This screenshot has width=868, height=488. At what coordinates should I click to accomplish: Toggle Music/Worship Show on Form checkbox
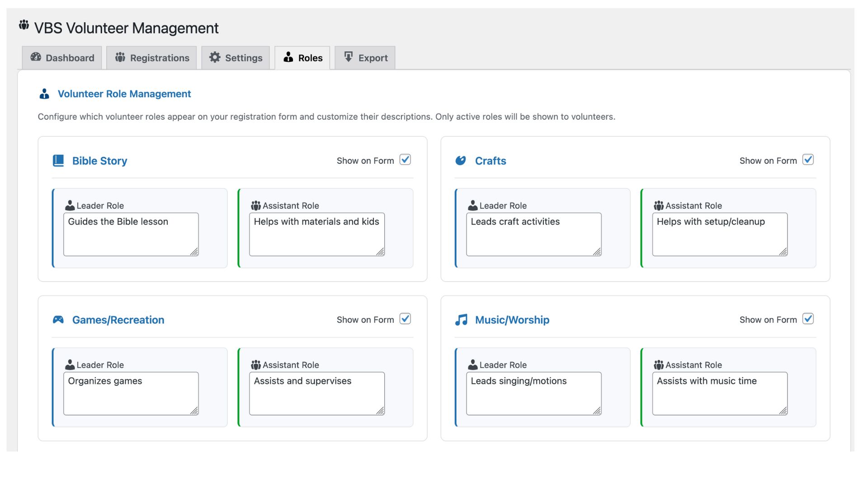pyautogui.click(x=808, y=319)
